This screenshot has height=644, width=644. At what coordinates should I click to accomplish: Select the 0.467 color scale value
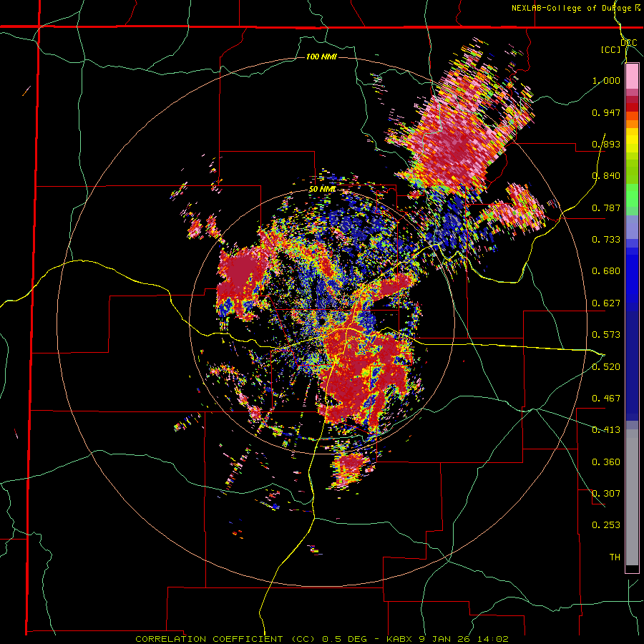coord(606,399)
